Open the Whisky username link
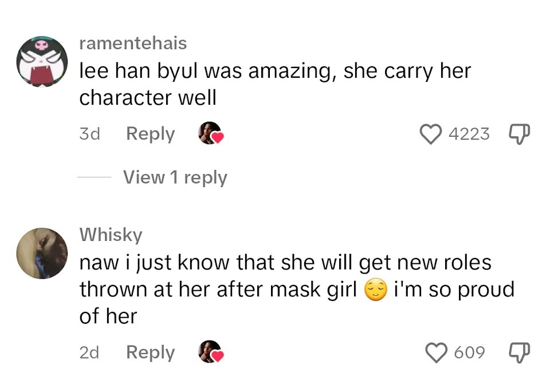550x392 pixels. coord(111,235)
